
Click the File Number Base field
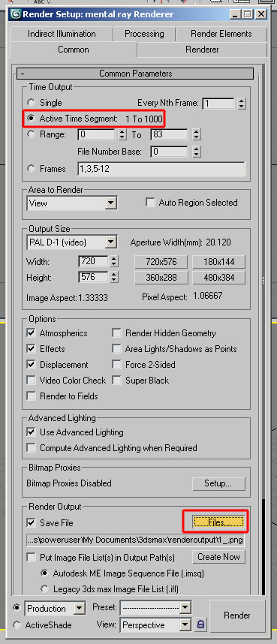[170, 152]
